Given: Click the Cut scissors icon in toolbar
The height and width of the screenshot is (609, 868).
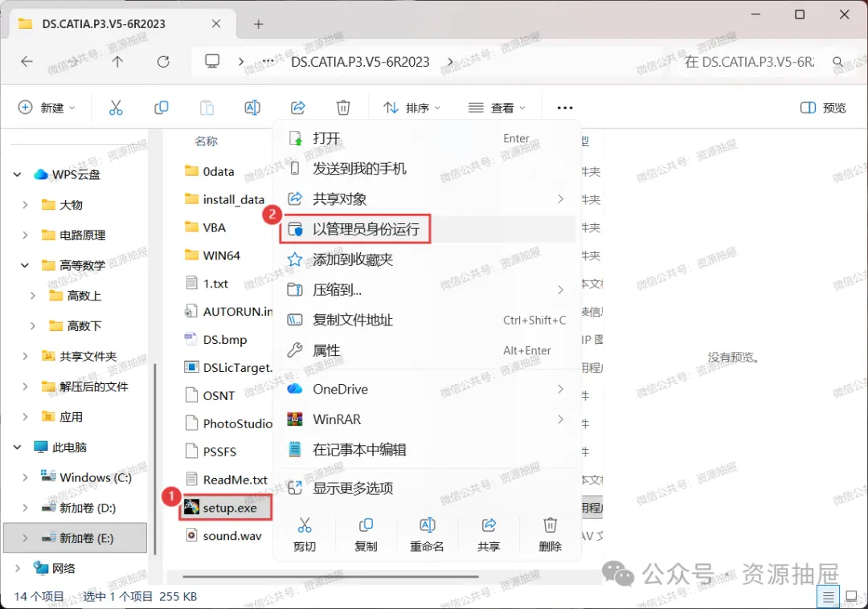Looking at the screenshot, I should (116, 108).
